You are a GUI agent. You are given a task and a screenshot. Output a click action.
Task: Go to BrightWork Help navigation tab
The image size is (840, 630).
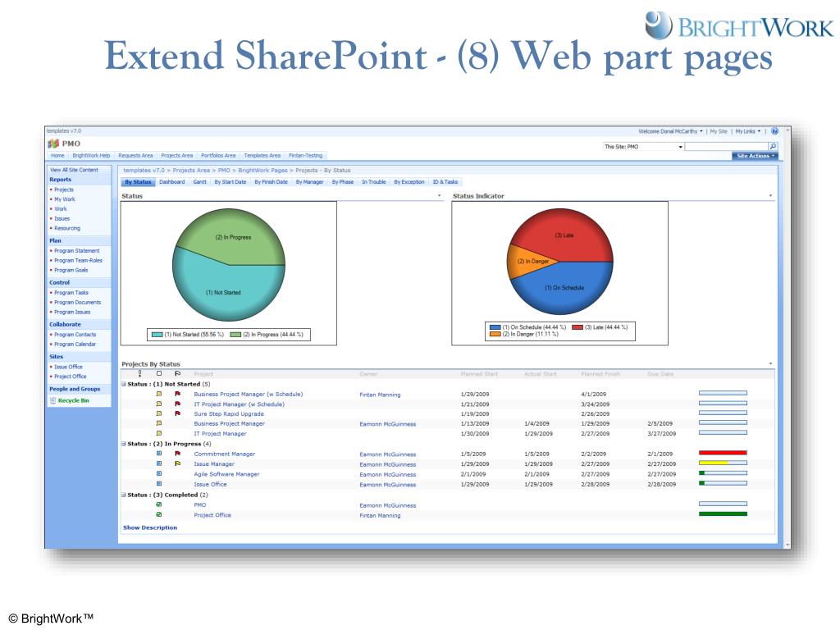pos(91,155)
